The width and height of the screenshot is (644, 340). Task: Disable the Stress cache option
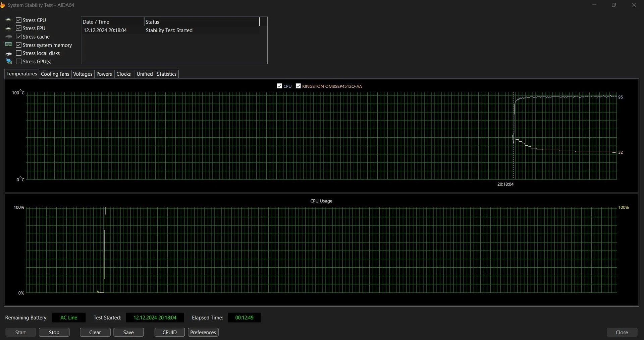(19, 37)
